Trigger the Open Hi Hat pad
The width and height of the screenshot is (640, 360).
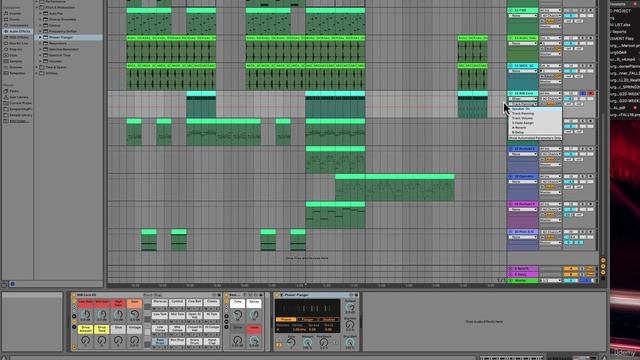[194, 316]
